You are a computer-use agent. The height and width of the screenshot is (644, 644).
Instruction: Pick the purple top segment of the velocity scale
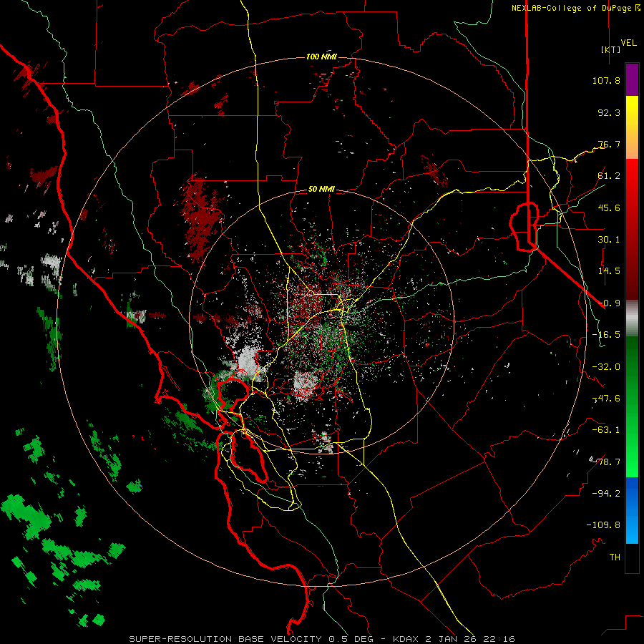632,79
